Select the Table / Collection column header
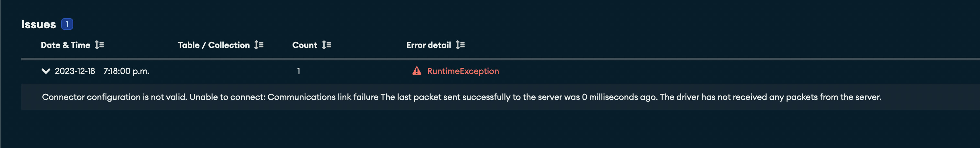Screen dimensions: 980x148 213,45
